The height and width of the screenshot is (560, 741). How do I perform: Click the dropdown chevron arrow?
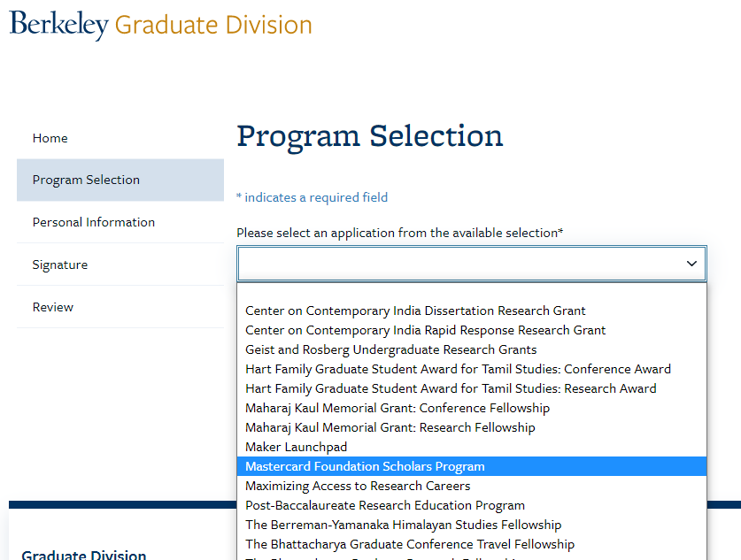(691, 264)
